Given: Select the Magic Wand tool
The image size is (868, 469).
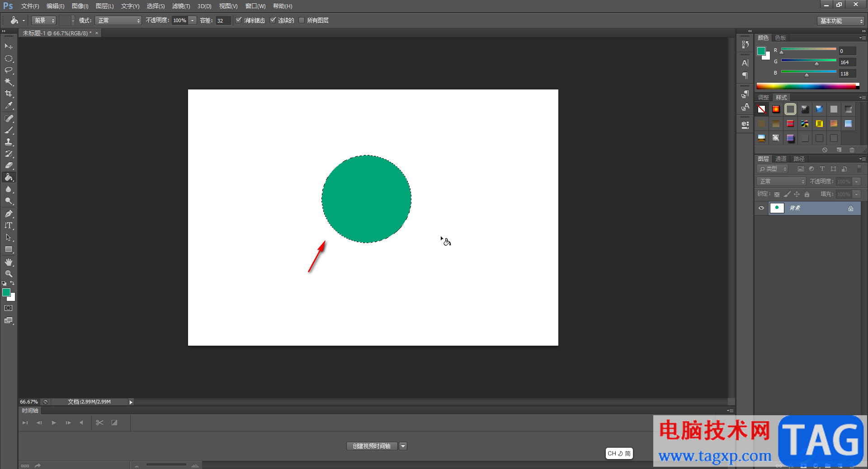Looking at the screenshot, I should click(9, 82).
